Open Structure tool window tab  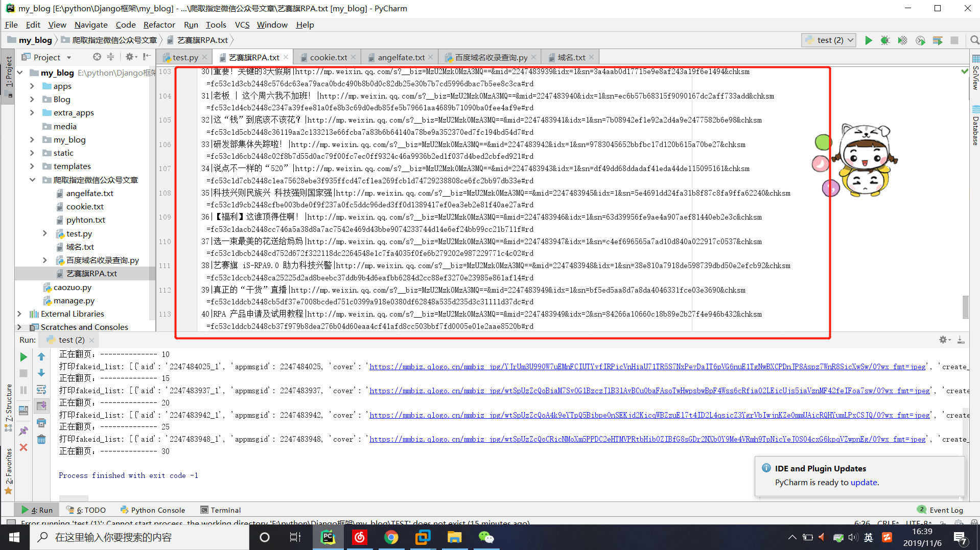(x=8, y=408)
